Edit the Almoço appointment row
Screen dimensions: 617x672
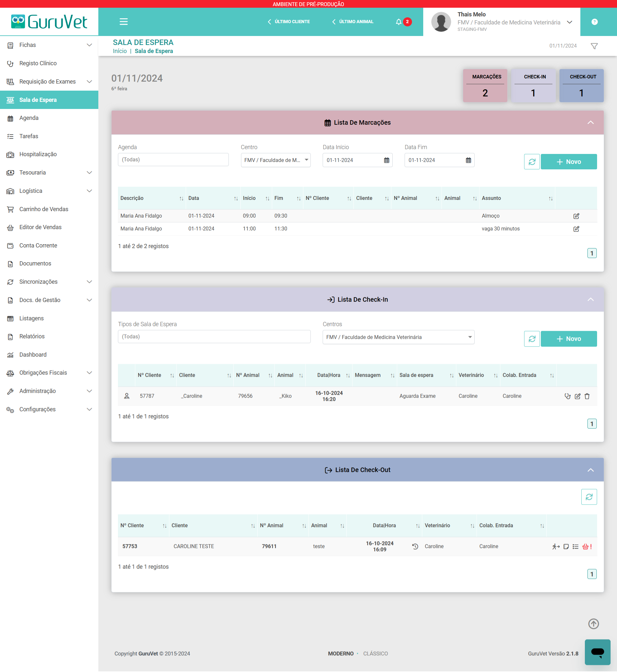click(x=576, y=216)
